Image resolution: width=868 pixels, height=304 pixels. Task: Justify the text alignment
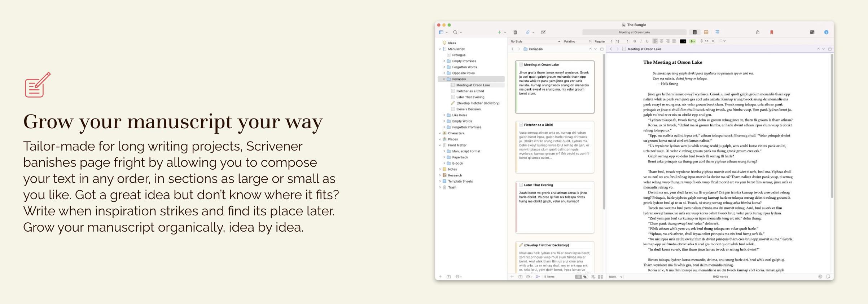click(674, 41)
